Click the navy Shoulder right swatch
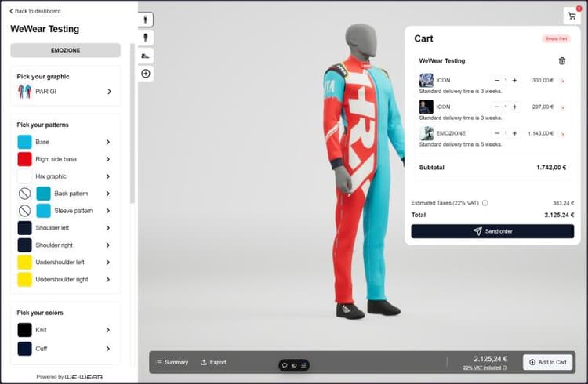 (25, 245)
